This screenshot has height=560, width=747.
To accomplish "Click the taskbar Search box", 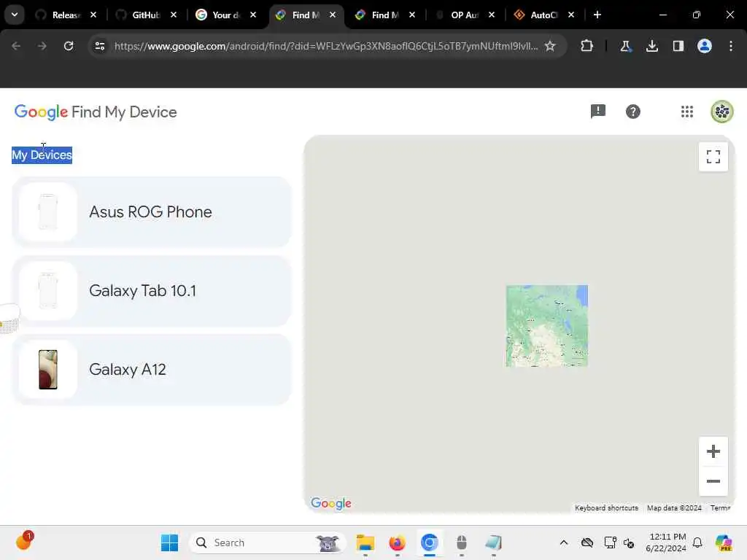I will (x=267, y=542).
